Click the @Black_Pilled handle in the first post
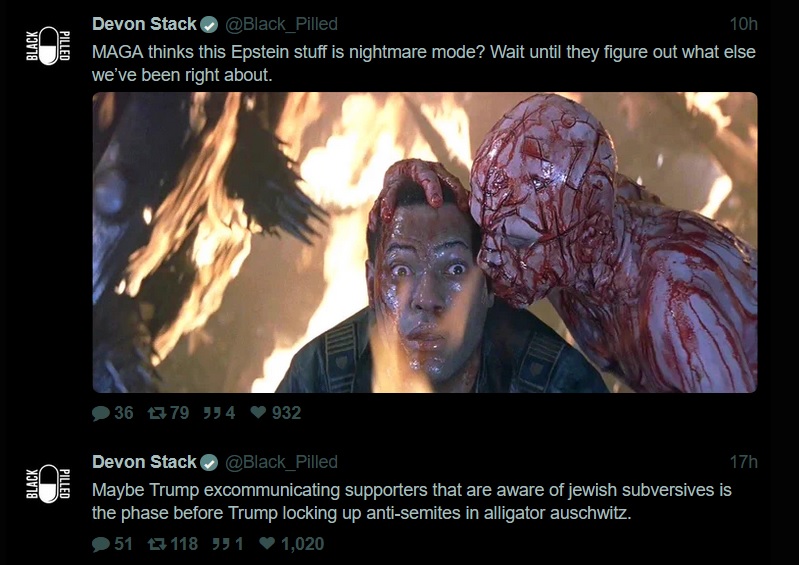799x565 pixels. pos(281,25)
